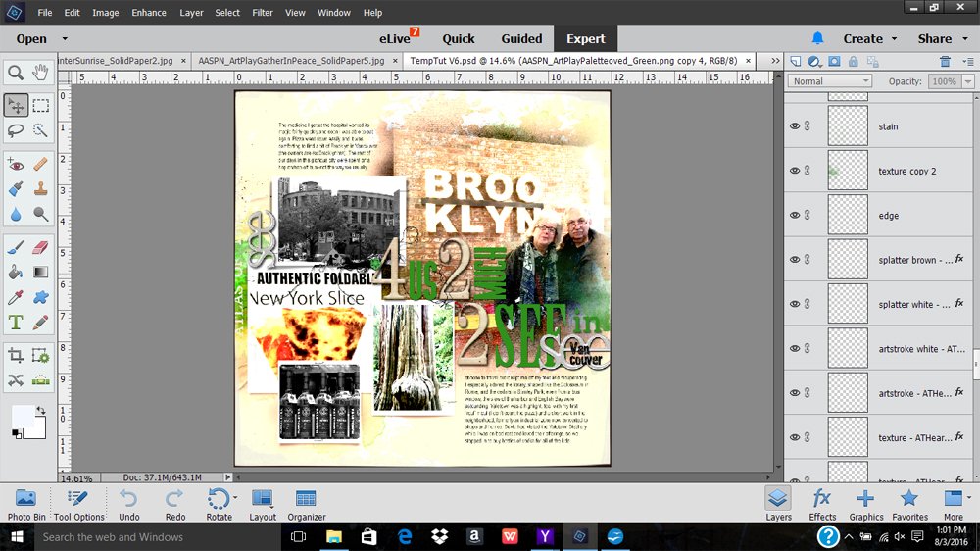980x551 pixels.
Task: Open the Layer menu
Action: pos(191,13)
